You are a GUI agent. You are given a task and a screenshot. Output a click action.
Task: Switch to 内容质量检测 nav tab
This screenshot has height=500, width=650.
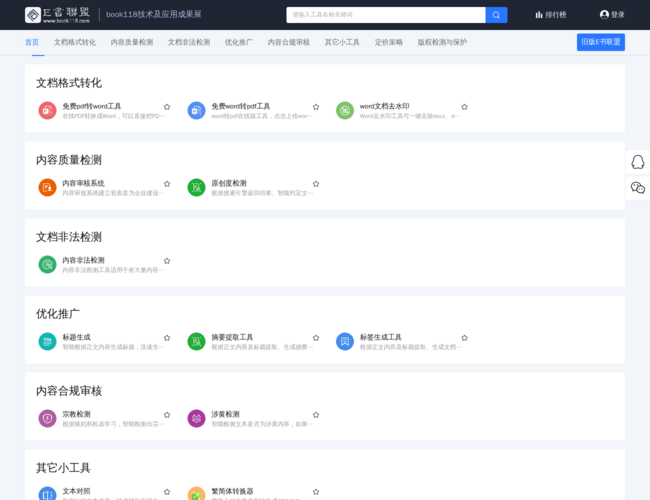click(132, 42)
